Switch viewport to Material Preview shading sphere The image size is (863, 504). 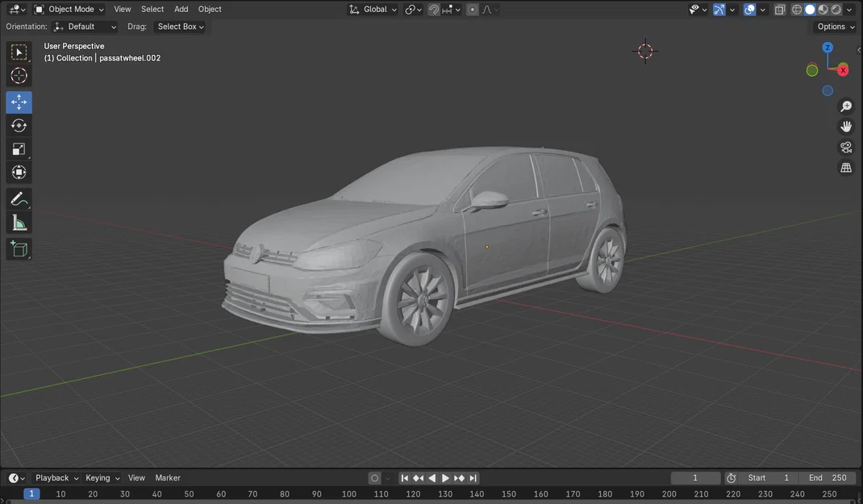click(x=824, y=9)
